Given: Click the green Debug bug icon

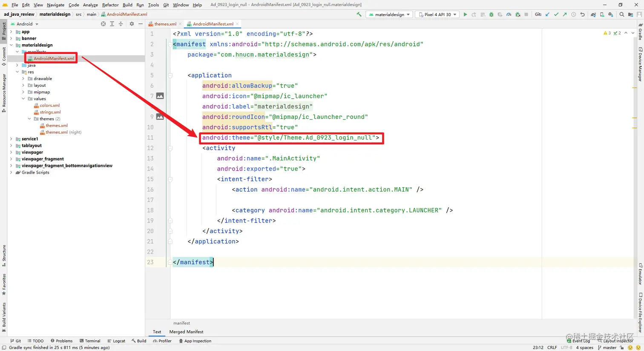Looking at the screenshot, I should 491,14.
